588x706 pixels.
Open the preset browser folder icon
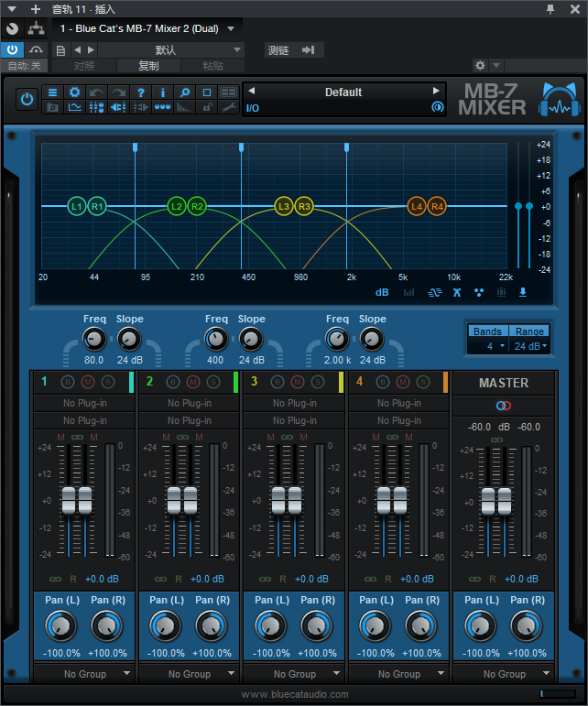click(53, 107)
